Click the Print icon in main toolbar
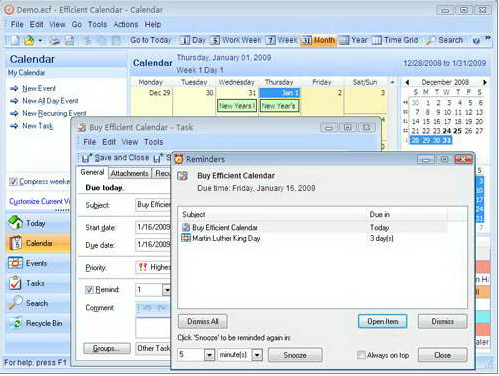 tap(55, 41)
